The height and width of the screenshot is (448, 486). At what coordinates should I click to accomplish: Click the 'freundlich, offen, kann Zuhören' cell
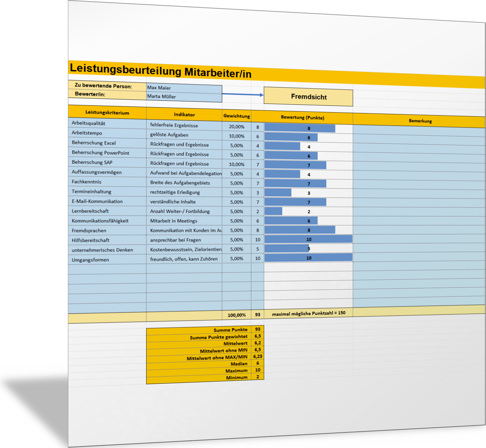tap(184, 259)
